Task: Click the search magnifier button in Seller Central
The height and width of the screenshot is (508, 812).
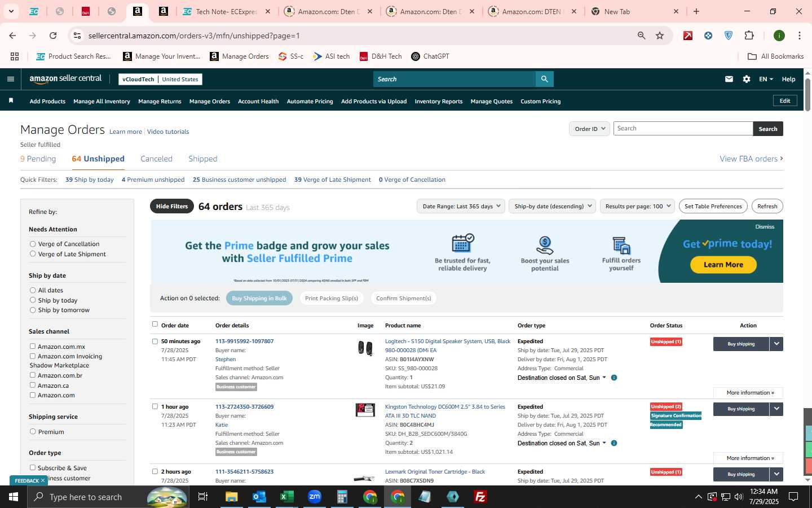Action: coord(544,79)
